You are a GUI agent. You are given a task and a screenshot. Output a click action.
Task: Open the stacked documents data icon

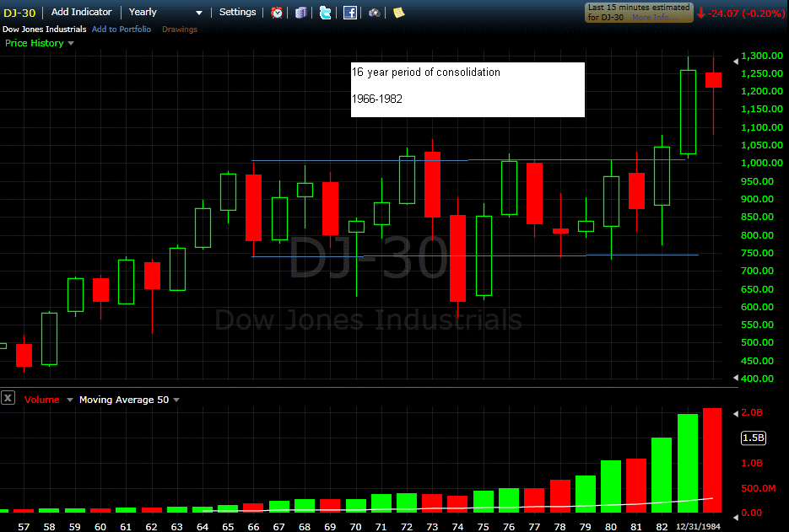click(301, 13)
